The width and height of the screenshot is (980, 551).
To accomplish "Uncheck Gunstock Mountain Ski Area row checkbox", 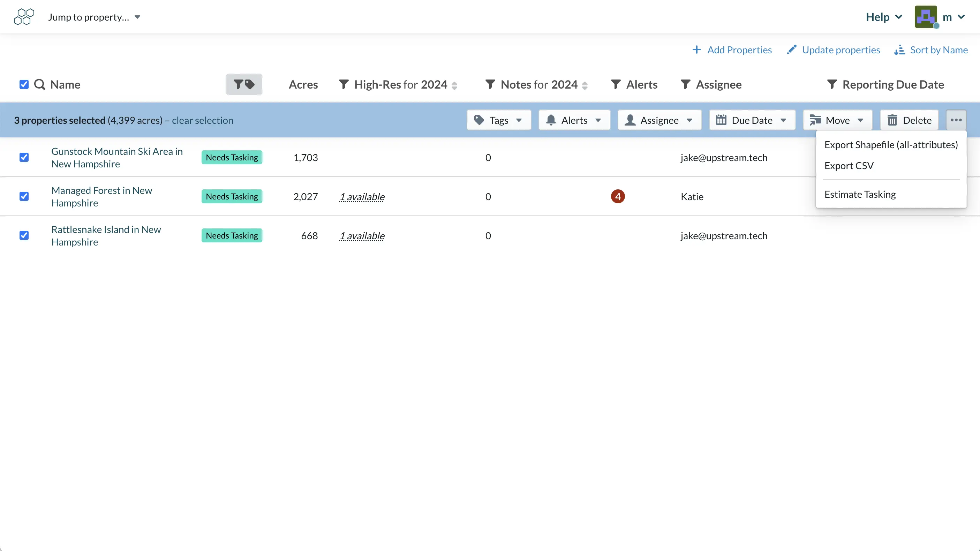I will click(24, 158).
